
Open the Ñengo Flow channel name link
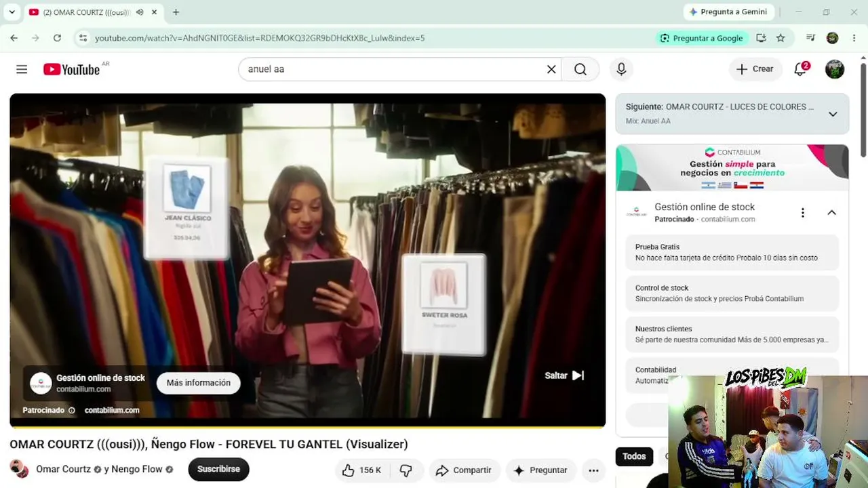click(137, 469)
